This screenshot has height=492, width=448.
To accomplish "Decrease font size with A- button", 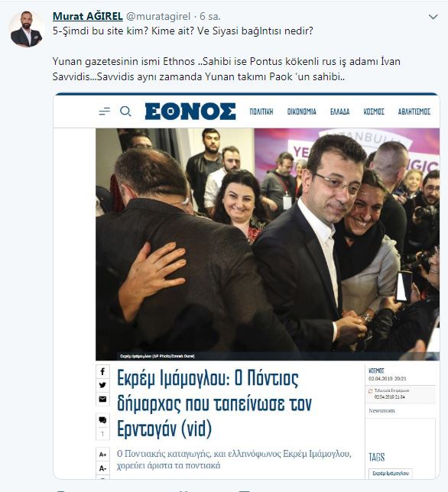I will 102,468.
